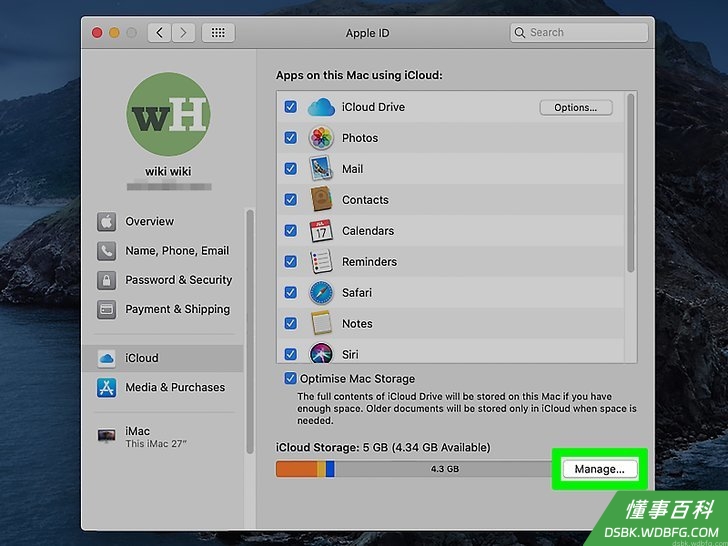Image resolution: width=728 pixels, height=546 pixels.
Task: Open Name, Phone, Email section
Action: click(x=163, y=251)
